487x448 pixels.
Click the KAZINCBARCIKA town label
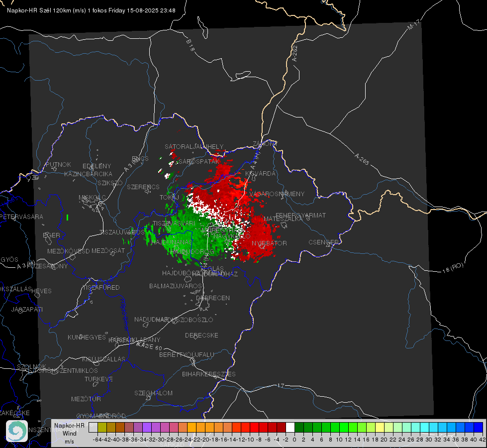(88, 174)
